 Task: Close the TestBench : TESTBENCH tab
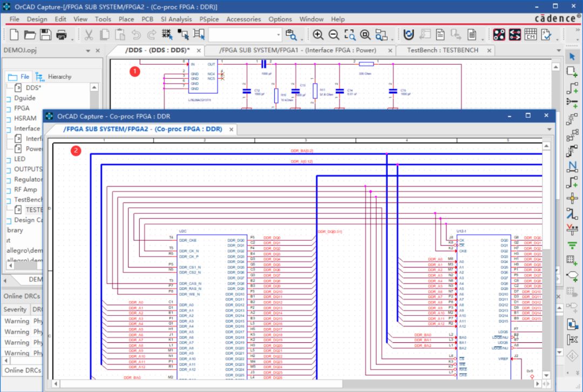click(x=489, y=51)
